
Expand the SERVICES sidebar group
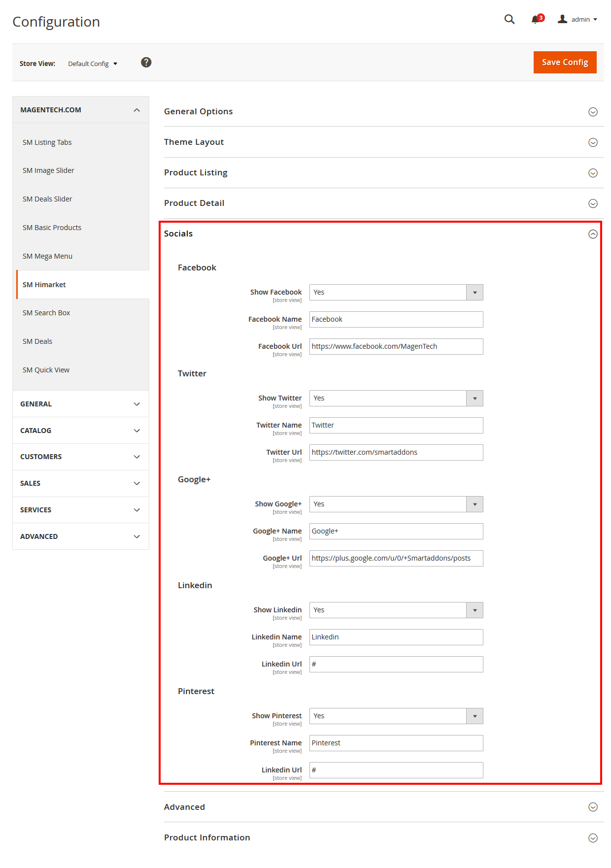[81, 510]
